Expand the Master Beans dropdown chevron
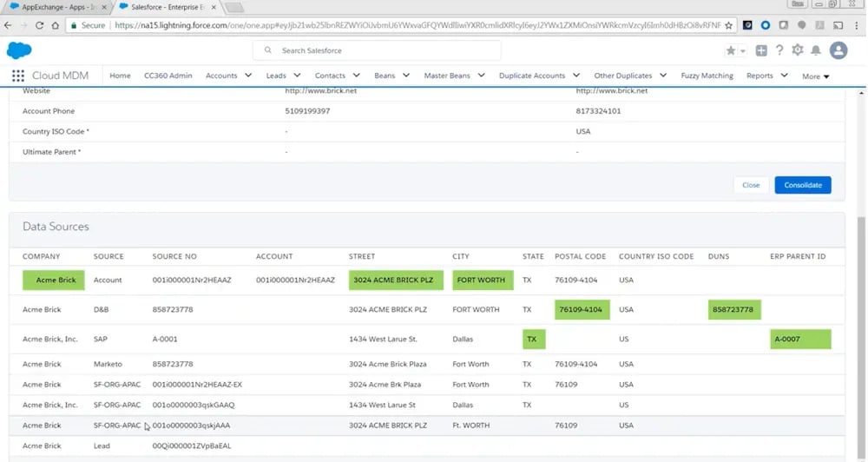The width and height of the screenshot is (868, 462). pyautogui.click(x=481, y=76)
